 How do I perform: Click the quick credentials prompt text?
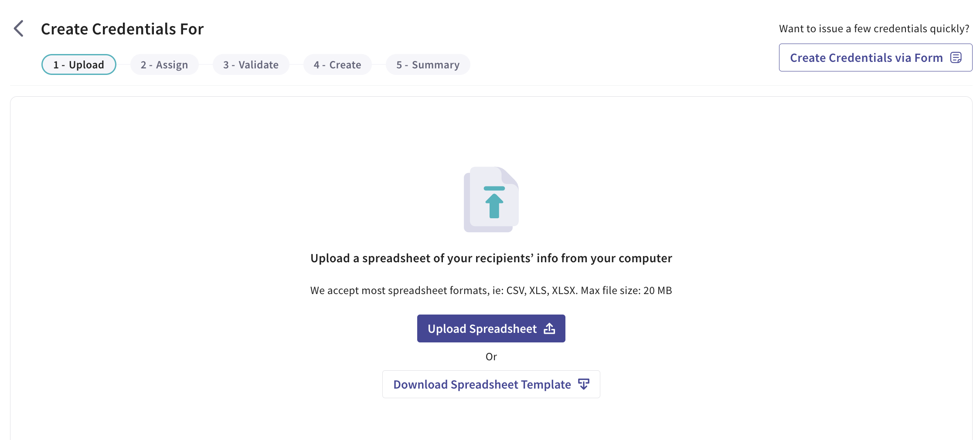click(874, 28)
